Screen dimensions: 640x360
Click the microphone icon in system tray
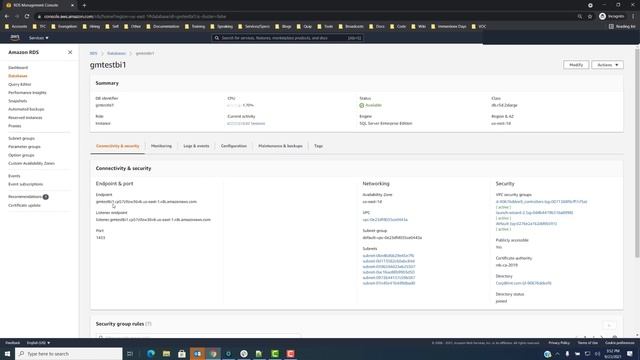(567, 353)
